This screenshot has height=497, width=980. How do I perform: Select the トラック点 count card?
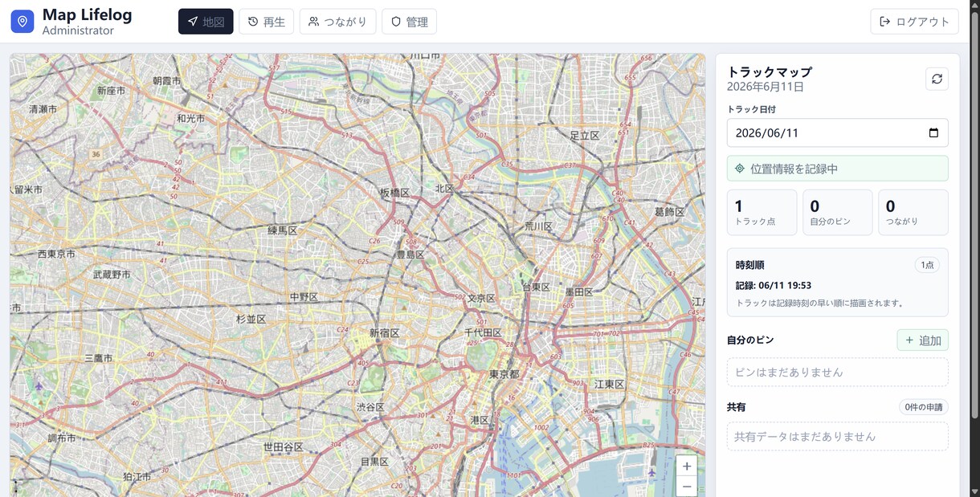coord(762,212)
